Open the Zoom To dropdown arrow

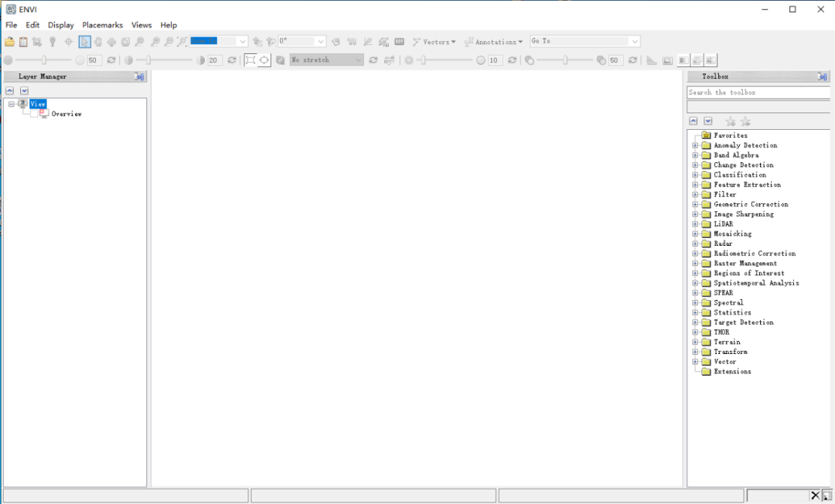pos(242,42)
